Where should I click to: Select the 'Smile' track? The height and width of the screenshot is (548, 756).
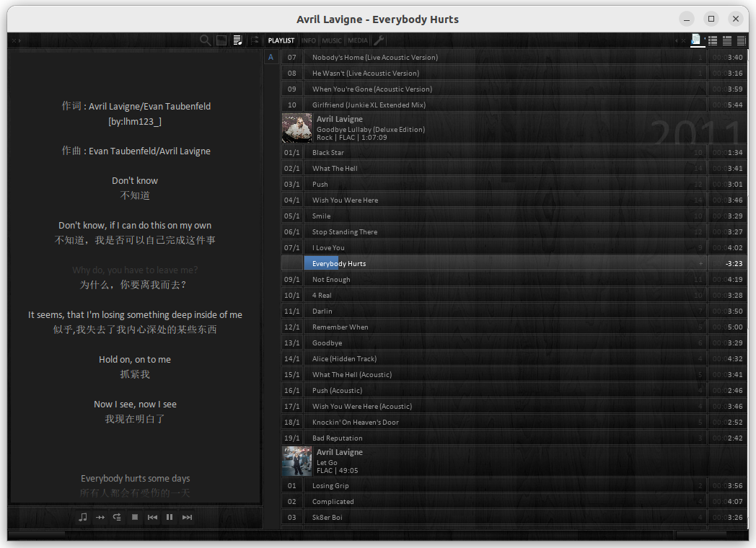[x=514, y=216]
